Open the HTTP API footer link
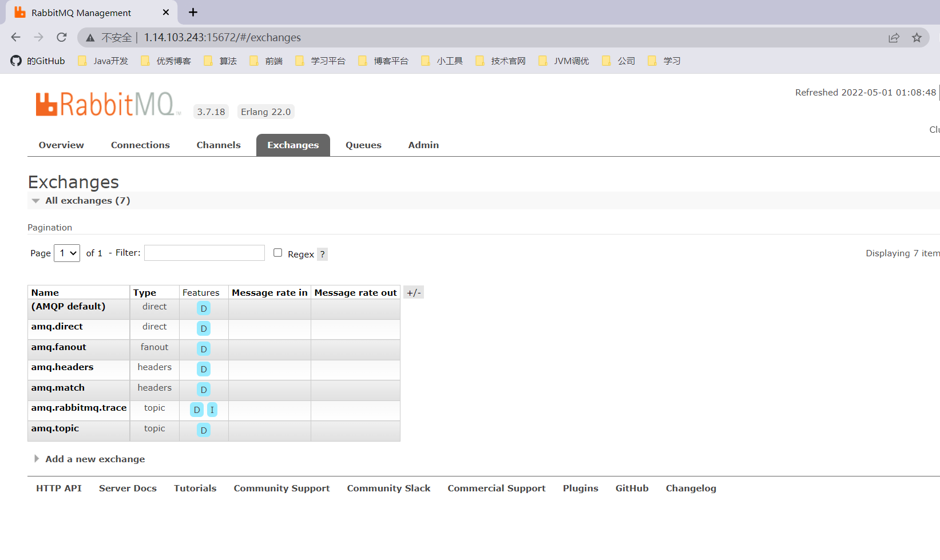 (59, 488)
